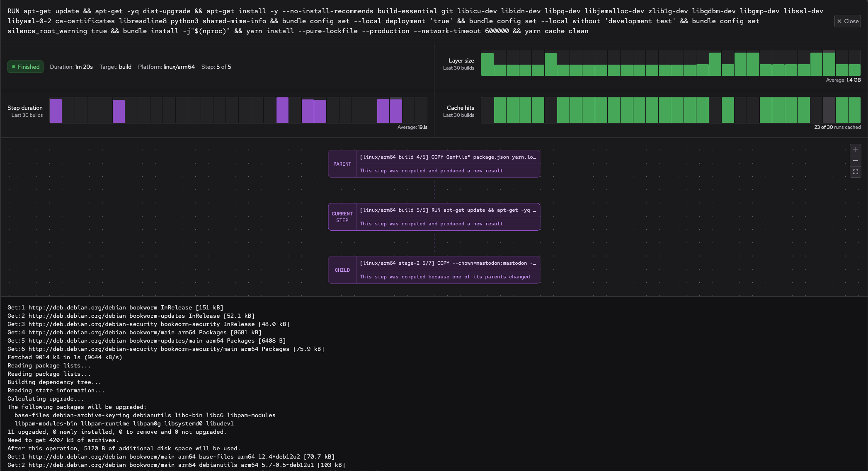Zoom in on the build graph
This screenshot has height=471, width=868.
[856, 150]
